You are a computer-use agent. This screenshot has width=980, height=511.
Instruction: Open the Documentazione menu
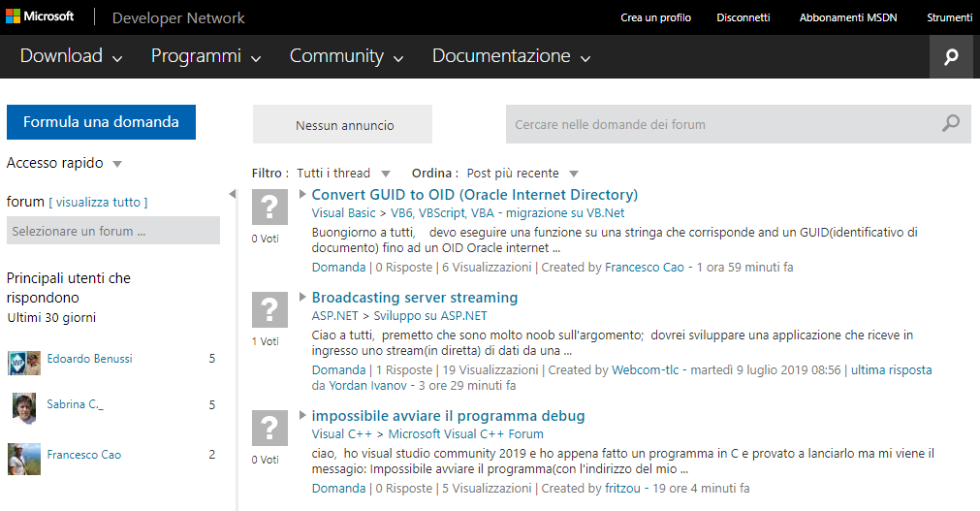(x=511, y=56)
